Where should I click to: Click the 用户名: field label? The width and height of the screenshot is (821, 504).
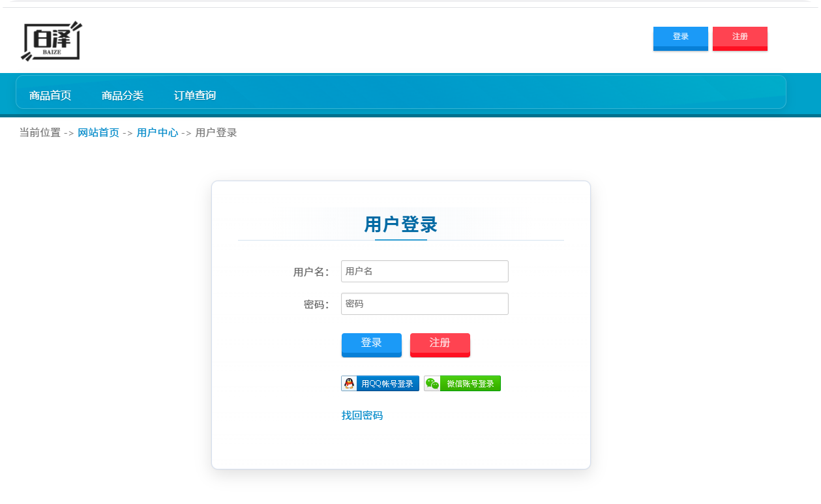311,273
